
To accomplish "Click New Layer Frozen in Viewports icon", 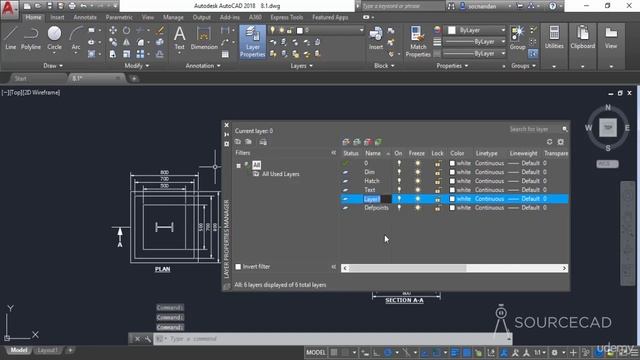I will coord(357,142).
